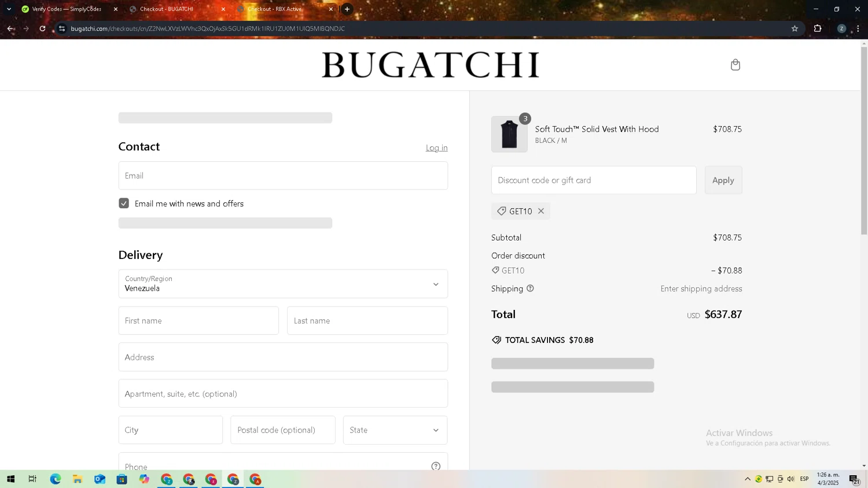Remove the GET10 discount code tag
Image resolution: width=868 pixels, height=488 pixels.
pyautogui.click(x=541, y=211)
